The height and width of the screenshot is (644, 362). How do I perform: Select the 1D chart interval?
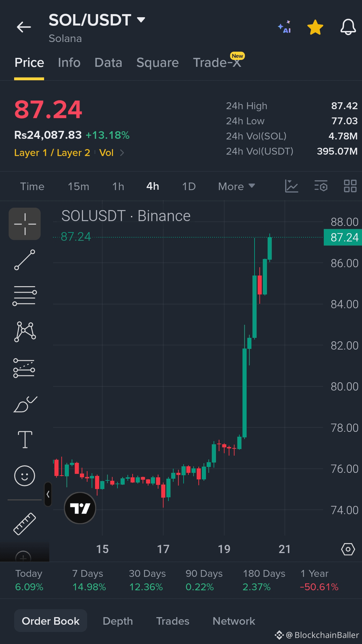(189, 186)
